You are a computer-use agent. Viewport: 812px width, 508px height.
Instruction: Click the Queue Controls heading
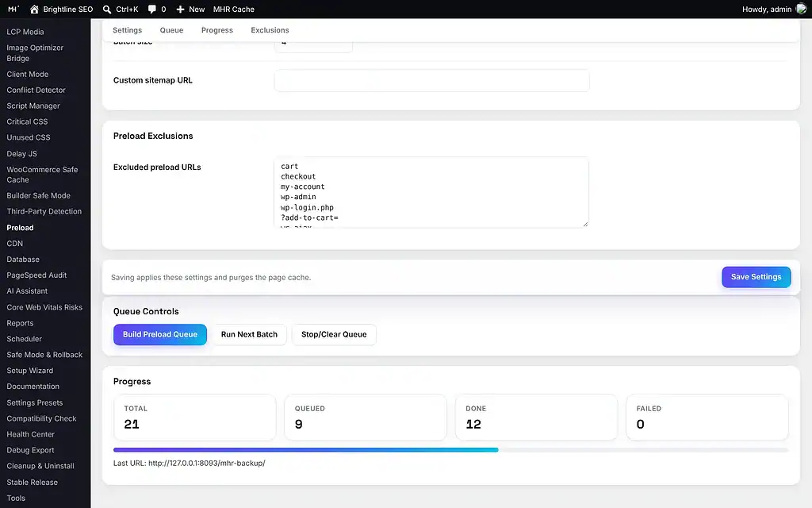(146, 311)
